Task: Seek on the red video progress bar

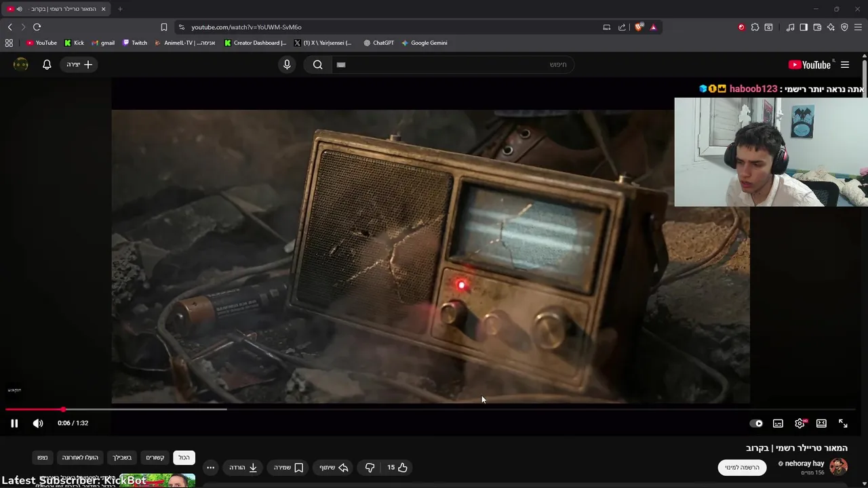Action: pos(430,409)
